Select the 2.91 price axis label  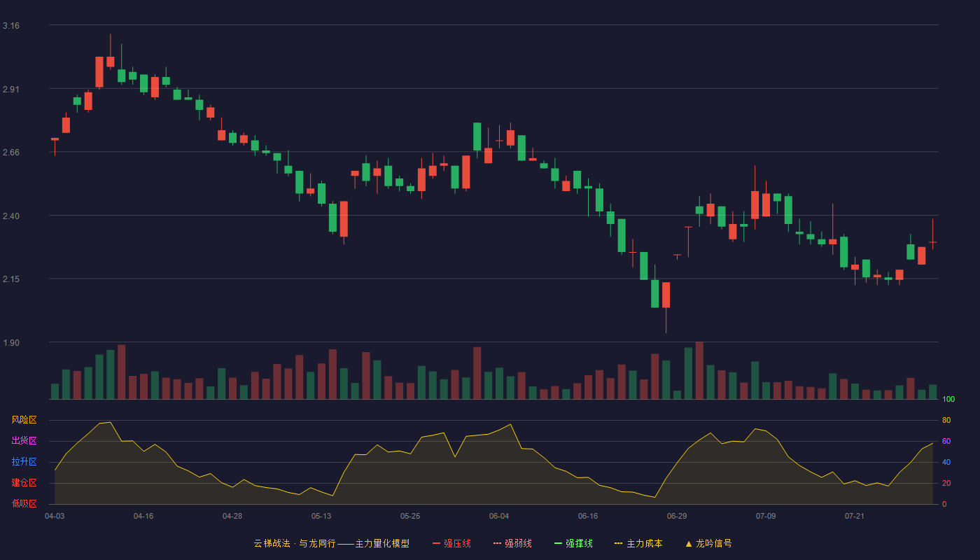tap(11, 90)
